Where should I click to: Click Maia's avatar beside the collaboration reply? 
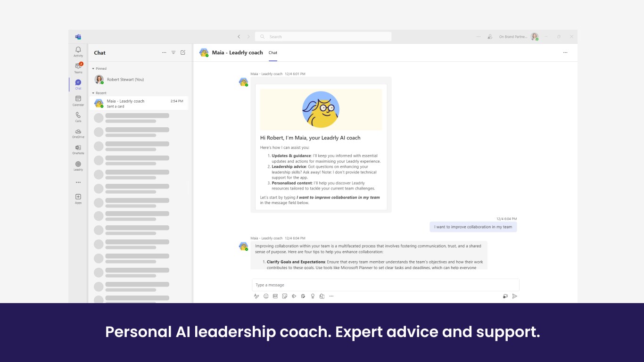point(244,246)
